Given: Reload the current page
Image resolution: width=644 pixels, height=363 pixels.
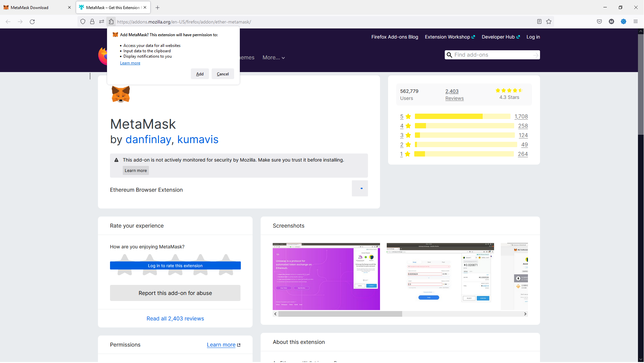Looking at the screenshot, I should pyautogui.click(x=32, y=22).
